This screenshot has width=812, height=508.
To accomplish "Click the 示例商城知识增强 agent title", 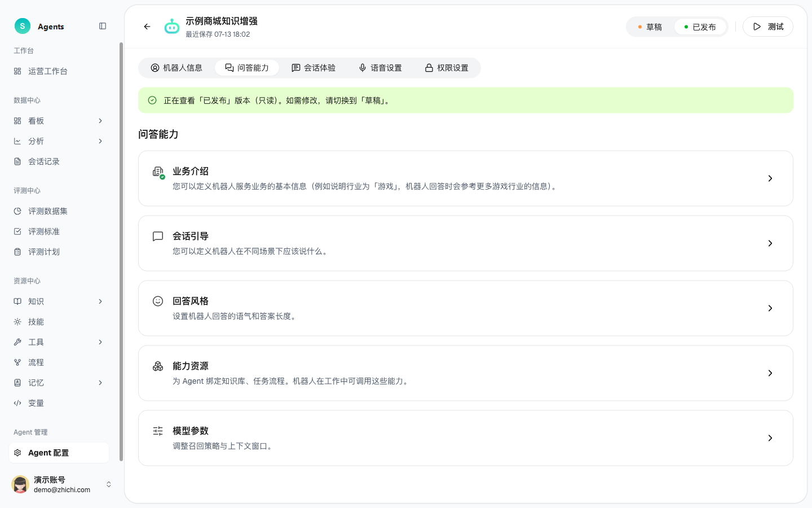I will point(222,21).
